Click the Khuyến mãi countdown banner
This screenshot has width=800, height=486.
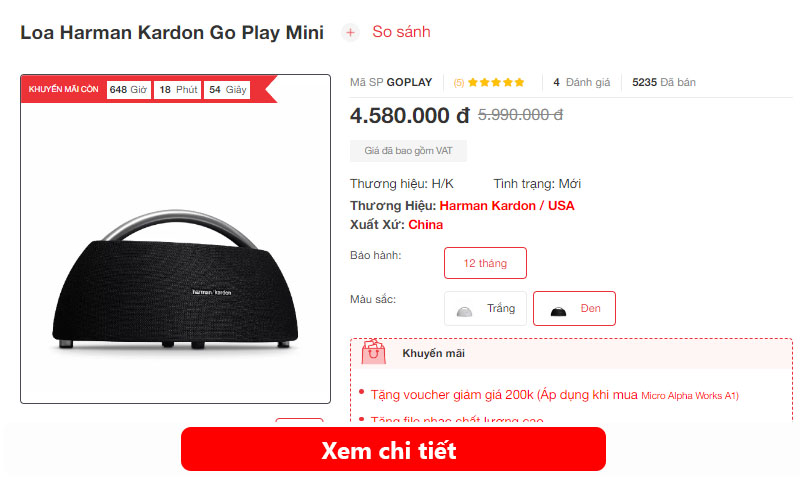click(x=149, y=89)
